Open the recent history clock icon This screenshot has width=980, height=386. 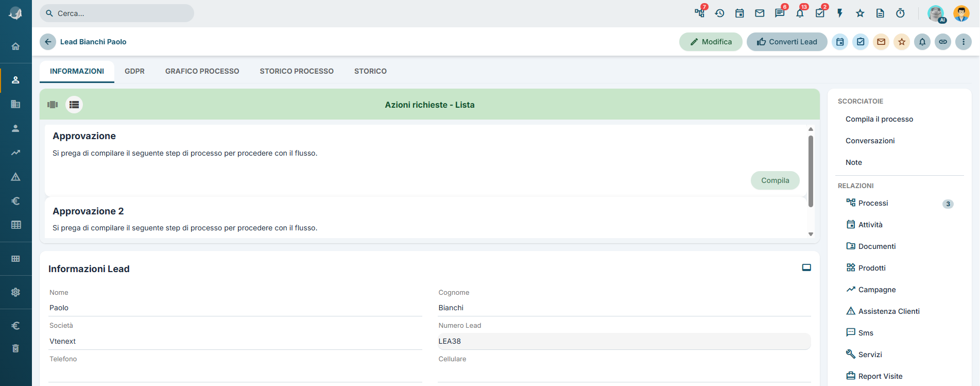coord(719,13)
